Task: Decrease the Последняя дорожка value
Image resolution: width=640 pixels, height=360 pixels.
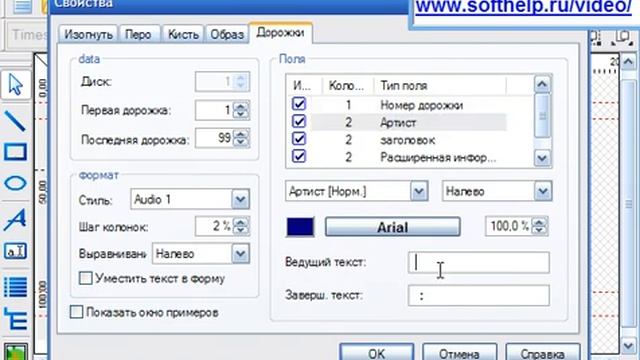Action: [241, 142]
